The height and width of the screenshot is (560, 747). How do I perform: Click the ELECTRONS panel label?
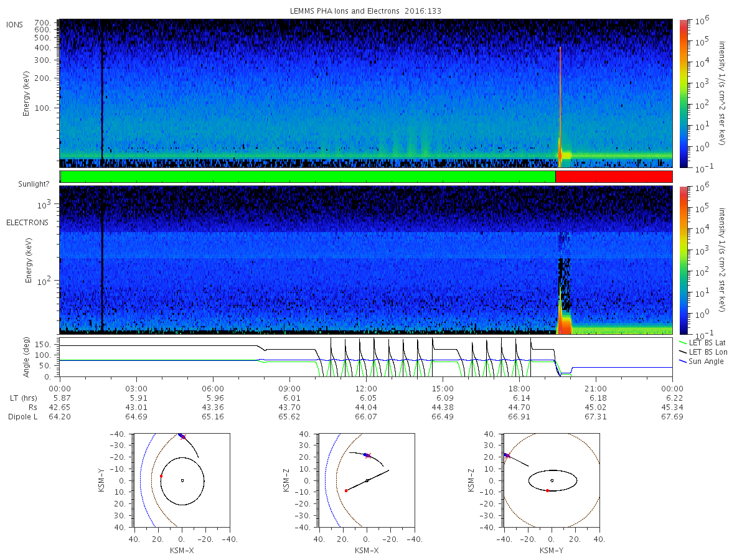[x=27, y=223]
